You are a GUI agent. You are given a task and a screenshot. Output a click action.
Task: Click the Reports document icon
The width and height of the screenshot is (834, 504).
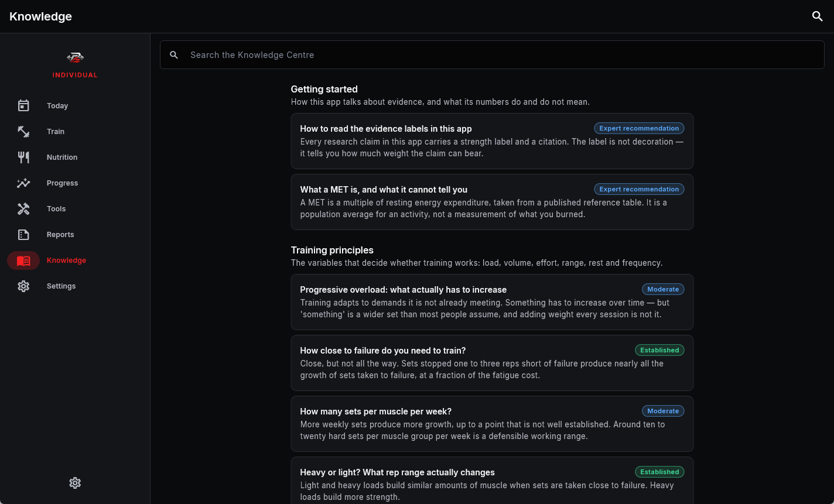coord(23,234)
